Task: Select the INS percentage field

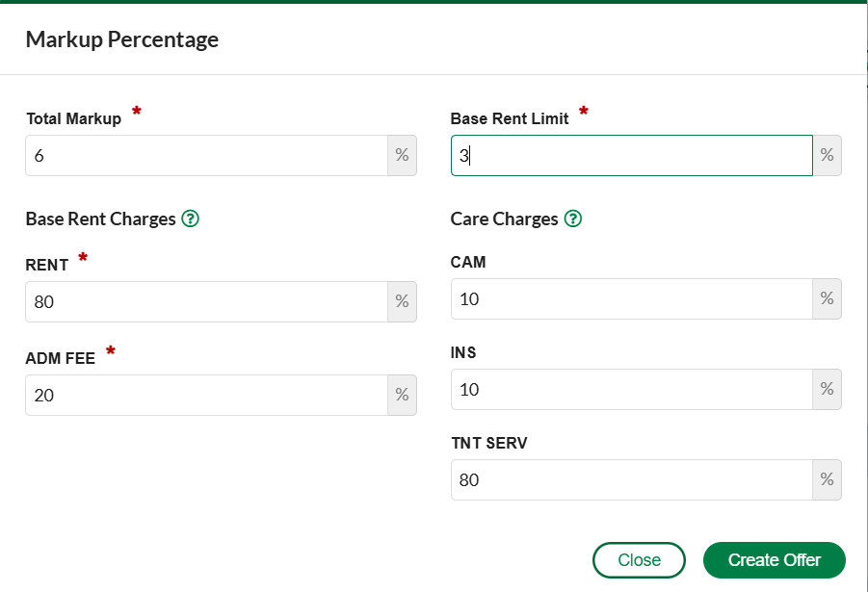Action: (632, 390)
